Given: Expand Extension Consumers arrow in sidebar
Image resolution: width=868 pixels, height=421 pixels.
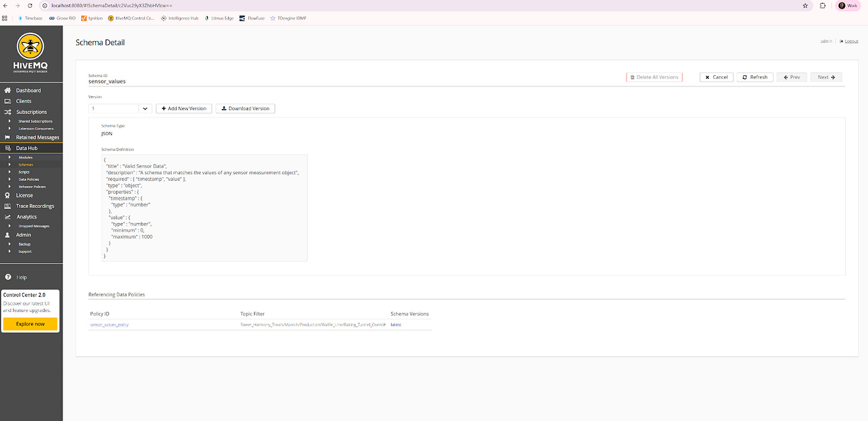Looking at the screenshot, I should [x=10, y=128].
